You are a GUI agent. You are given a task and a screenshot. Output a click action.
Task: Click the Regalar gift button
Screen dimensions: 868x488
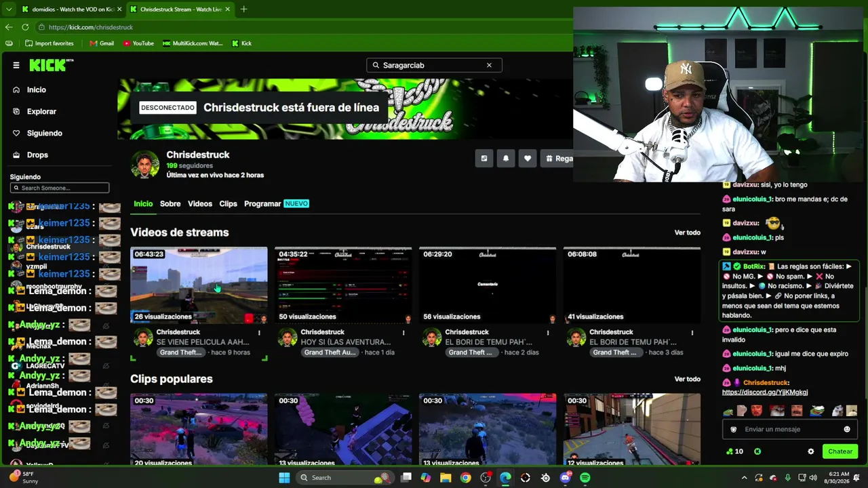557,159
